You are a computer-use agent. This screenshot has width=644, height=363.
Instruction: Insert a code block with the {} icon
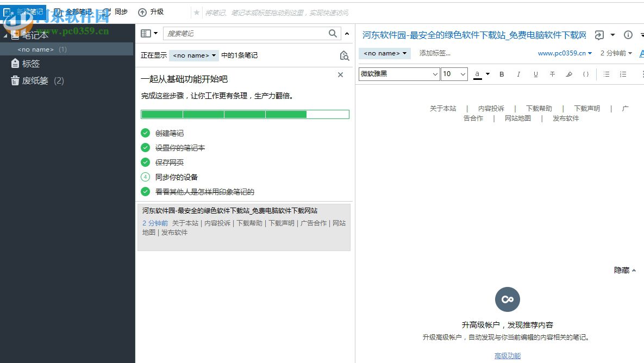(586, 74)
